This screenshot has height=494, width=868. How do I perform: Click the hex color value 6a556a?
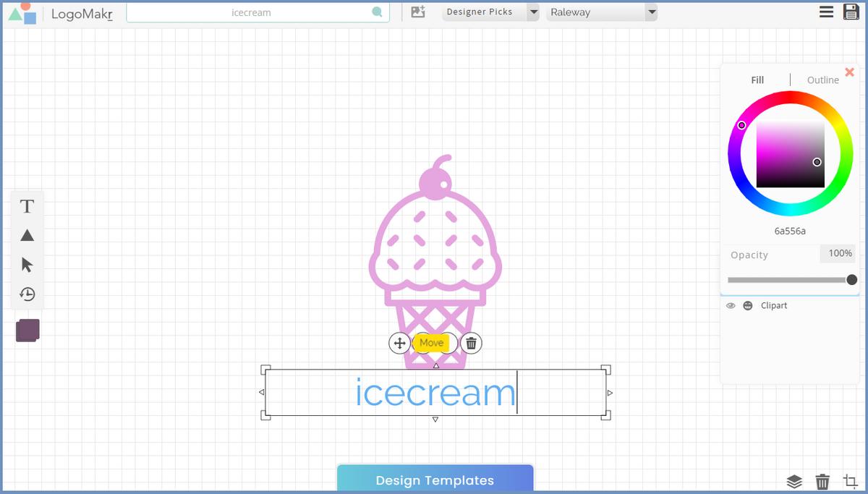coord(790,231)
